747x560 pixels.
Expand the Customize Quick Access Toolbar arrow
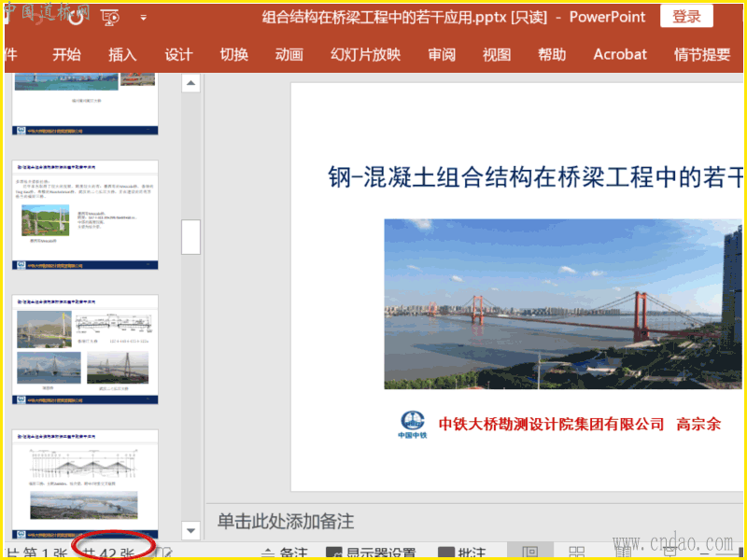pos(143,18)
